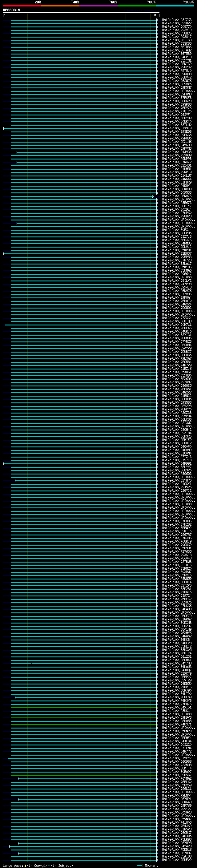Open hit UniRef100_Q95P53
The height and width of the screenshot is (868, 197).
(x=177, y=257)
